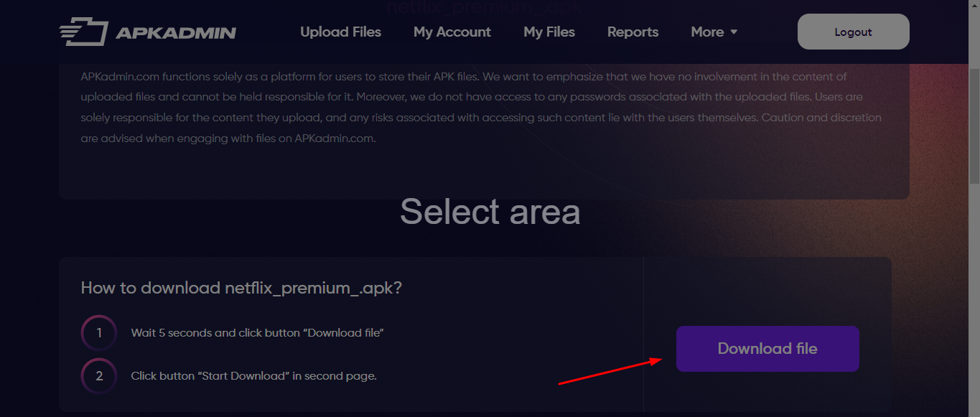
Task: Click the step 1 circle icon
Action: tap(99, 333)
